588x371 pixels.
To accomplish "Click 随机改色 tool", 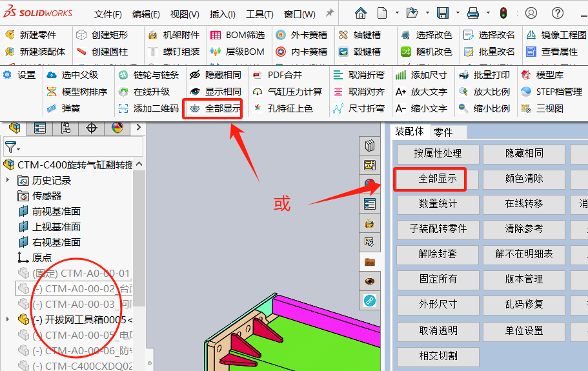I will [427, 52].
